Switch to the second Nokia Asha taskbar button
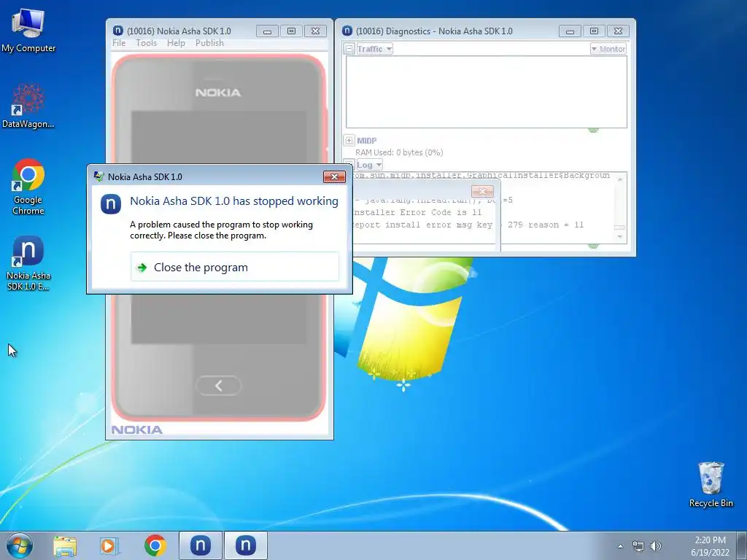This screenshot has width=747, height=560. coord(246,545)
